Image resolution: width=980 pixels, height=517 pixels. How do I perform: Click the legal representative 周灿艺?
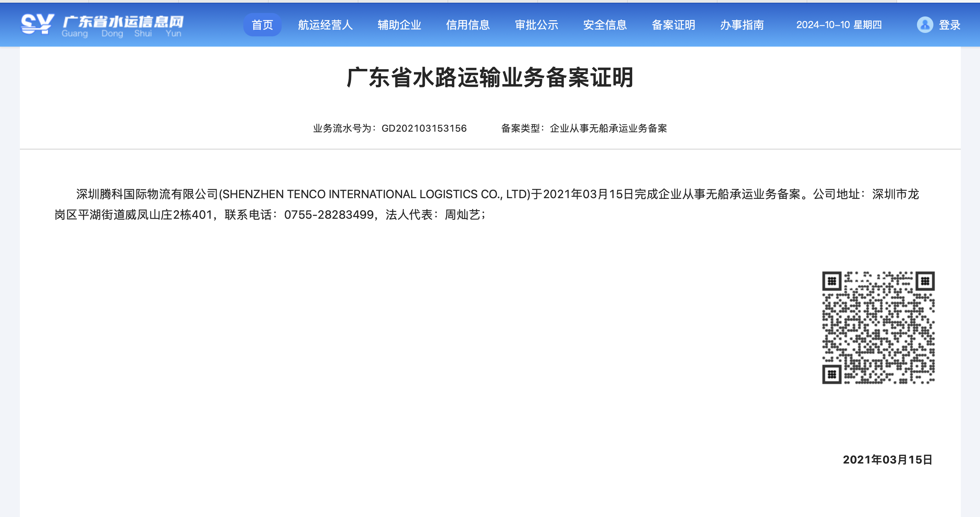[x=462, y=215]
